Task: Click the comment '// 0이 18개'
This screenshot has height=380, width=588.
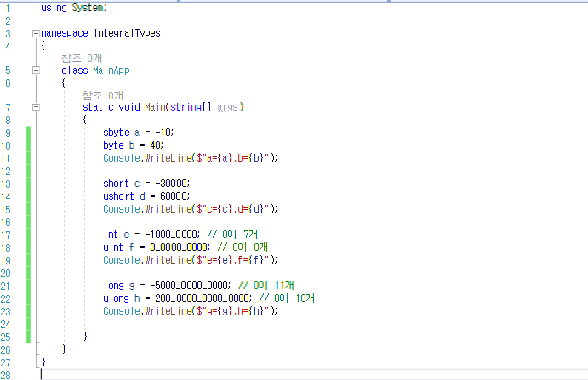Action: (287, 298)
